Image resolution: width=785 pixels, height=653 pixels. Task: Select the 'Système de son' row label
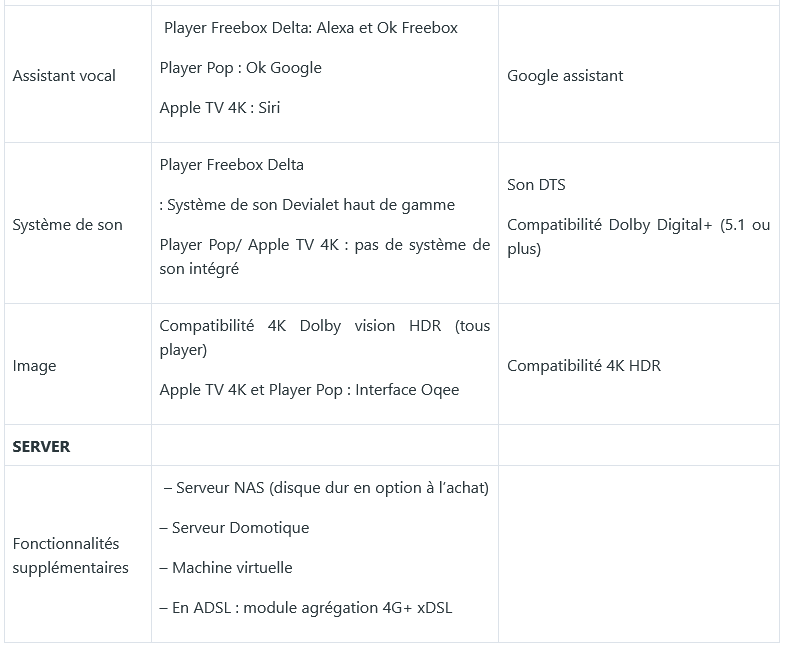tap(67, 225)
